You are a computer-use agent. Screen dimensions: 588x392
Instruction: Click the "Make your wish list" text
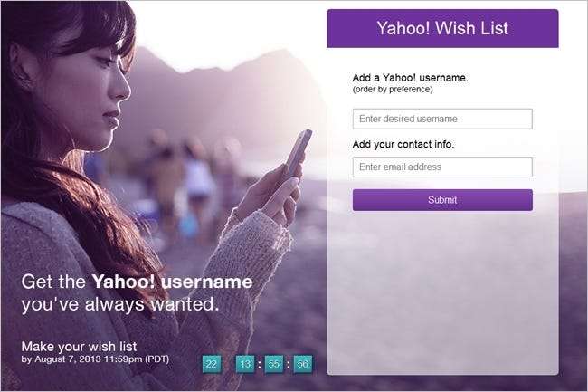click(79, 346)
